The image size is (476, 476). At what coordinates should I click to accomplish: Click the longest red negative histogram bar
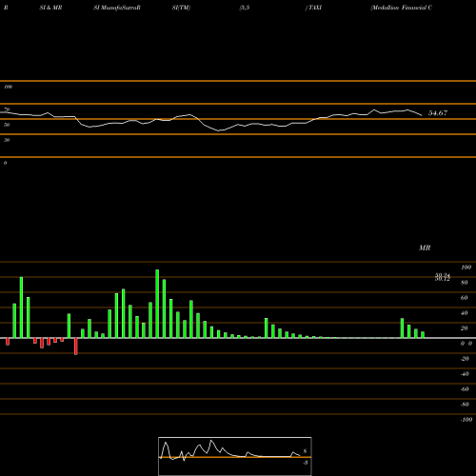tap(76, 347)
